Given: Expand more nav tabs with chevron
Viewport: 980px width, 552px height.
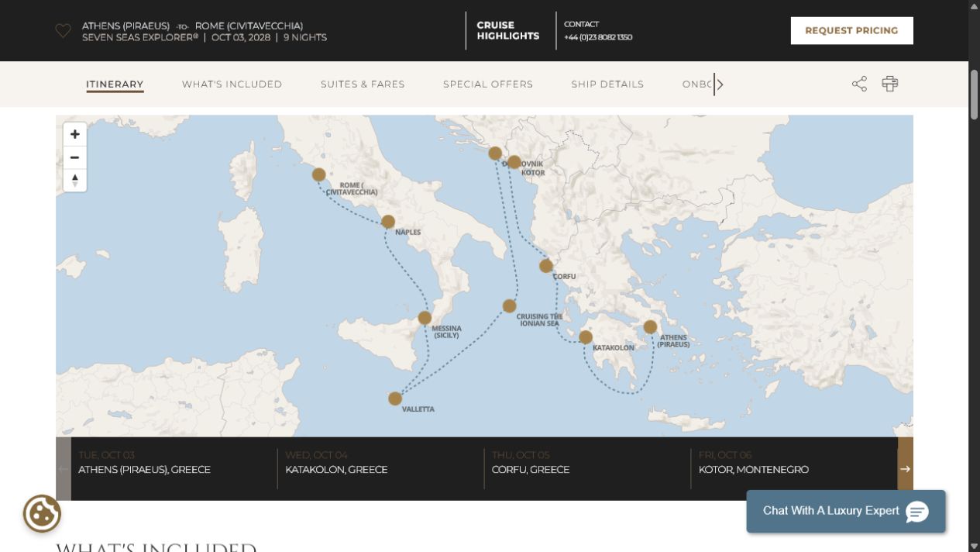Looking at the screenshot, I should click(719, 85).
